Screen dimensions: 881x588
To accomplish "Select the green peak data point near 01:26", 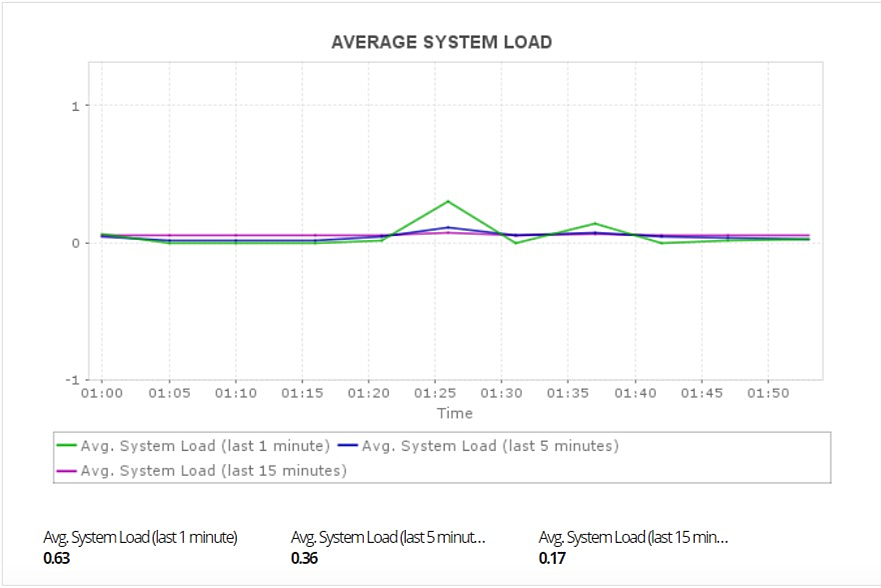I will coord(448,201).
